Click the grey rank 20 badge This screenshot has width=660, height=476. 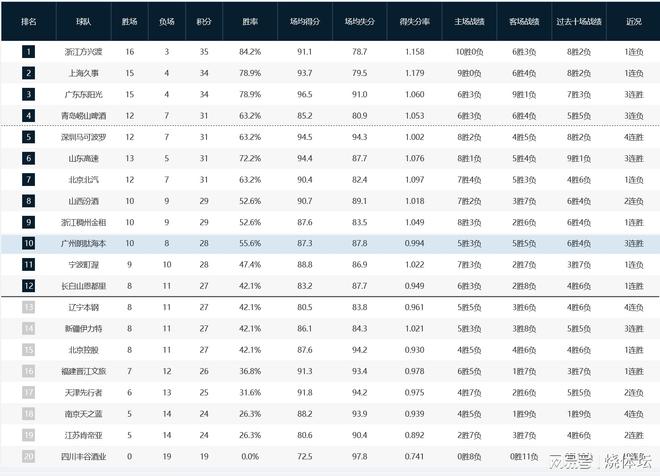coord(29,456)
